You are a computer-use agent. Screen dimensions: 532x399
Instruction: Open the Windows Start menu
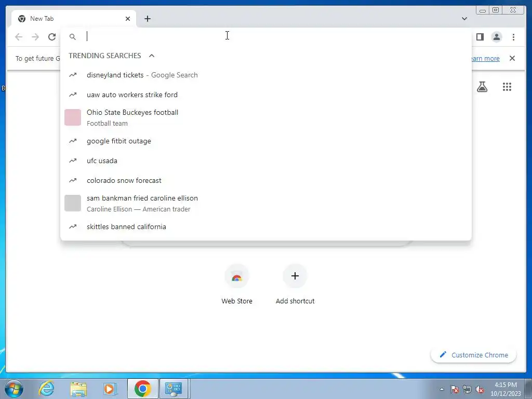[x=14, y=389]
